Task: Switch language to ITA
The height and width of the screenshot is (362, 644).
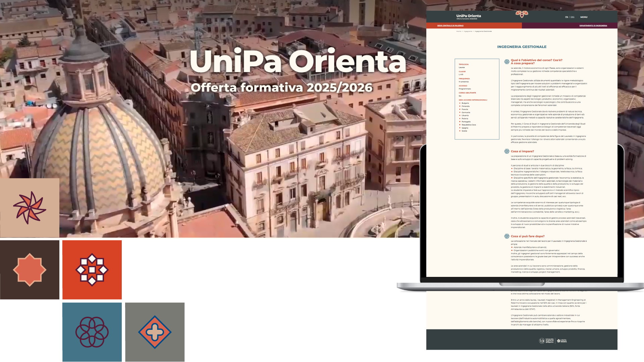Action: click(x=567, y=17)
